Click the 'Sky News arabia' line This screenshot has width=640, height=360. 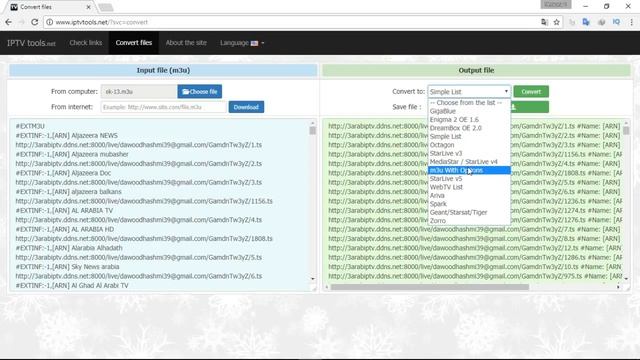(67, 267)
